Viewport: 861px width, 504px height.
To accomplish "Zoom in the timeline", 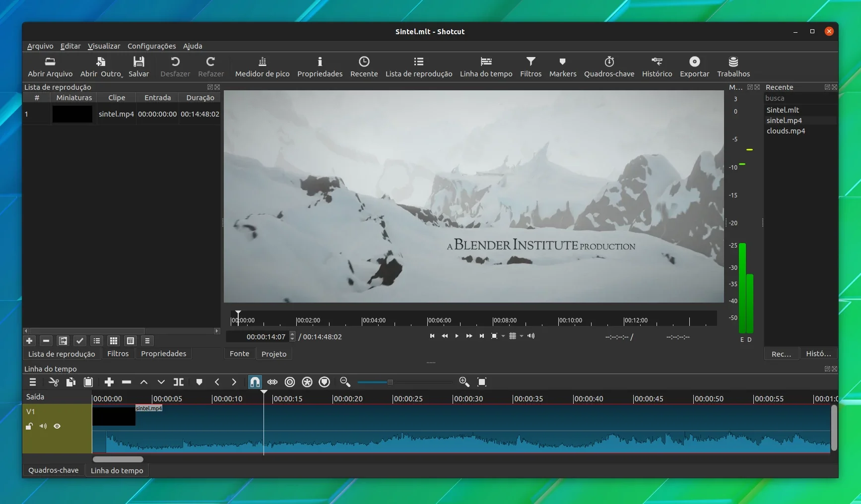I will [x=464, y=382].
